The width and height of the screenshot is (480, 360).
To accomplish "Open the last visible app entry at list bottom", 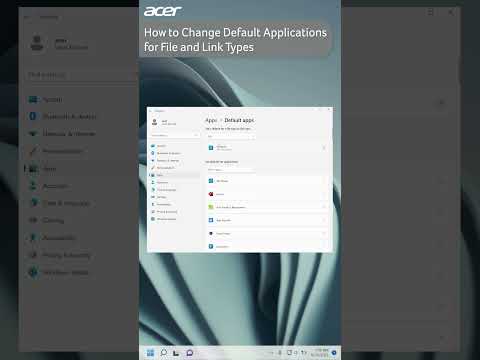I will coord(267,247).
